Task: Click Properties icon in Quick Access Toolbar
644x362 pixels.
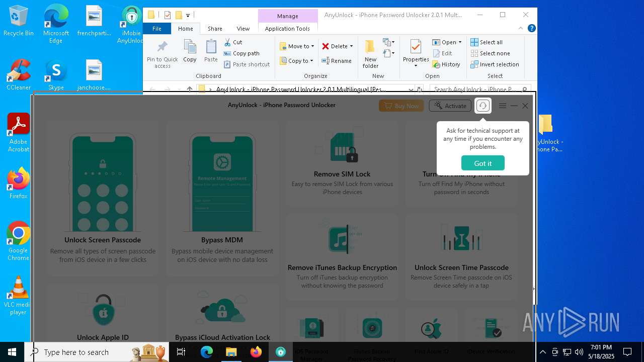Action: click(168, 15)
